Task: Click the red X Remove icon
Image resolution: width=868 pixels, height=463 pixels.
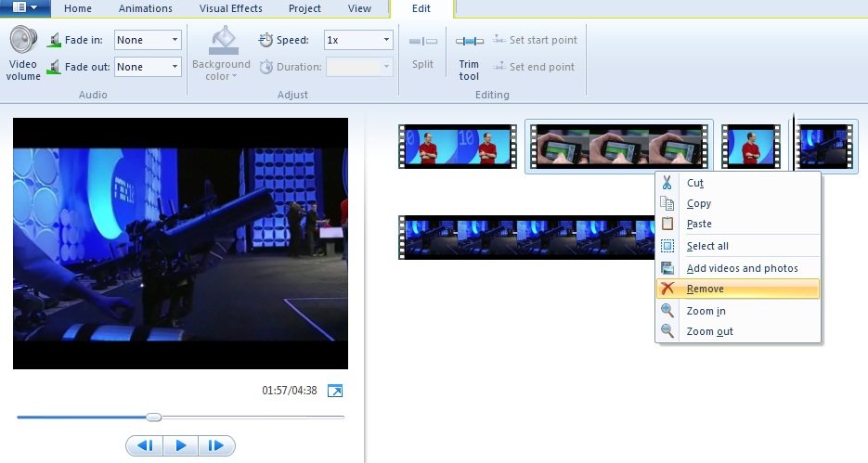Action: point(667,289)
